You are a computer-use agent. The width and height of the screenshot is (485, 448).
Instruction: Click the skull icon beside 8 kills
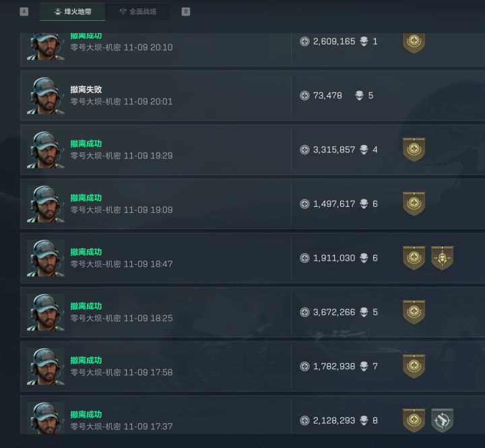point(364,420)
